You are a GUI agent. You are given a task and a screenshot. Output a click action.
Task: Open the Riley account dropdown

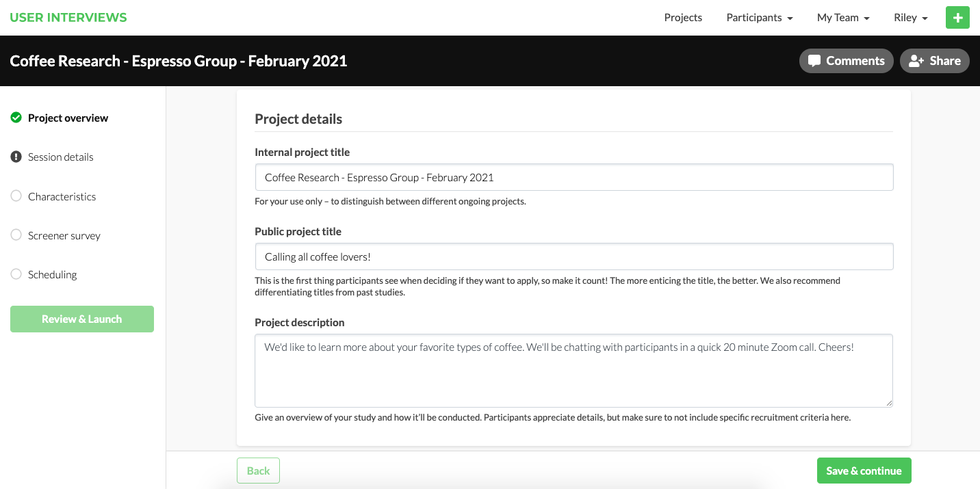coord(911,18)
